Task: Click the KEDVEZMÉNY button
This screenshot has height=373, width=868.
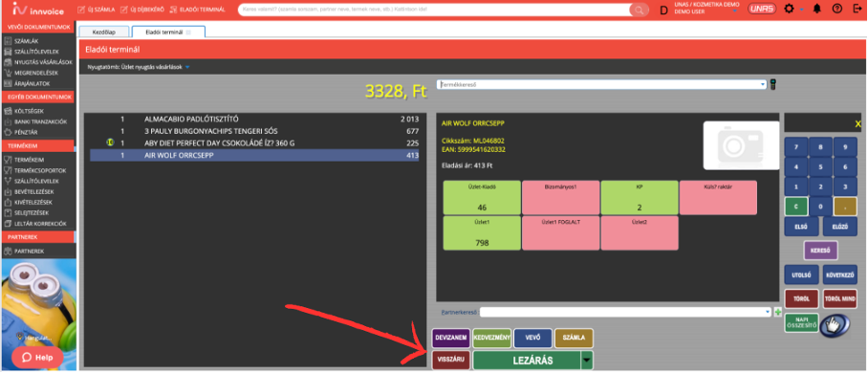Action: [x=492, y=338]
